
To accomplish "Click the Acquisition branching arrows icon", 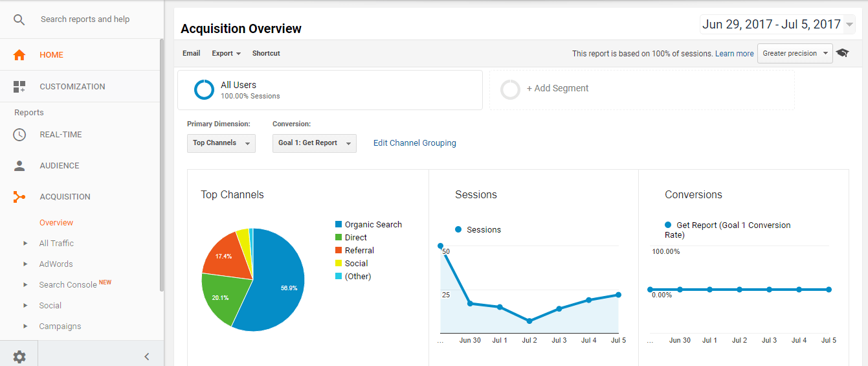I will 19,197.
